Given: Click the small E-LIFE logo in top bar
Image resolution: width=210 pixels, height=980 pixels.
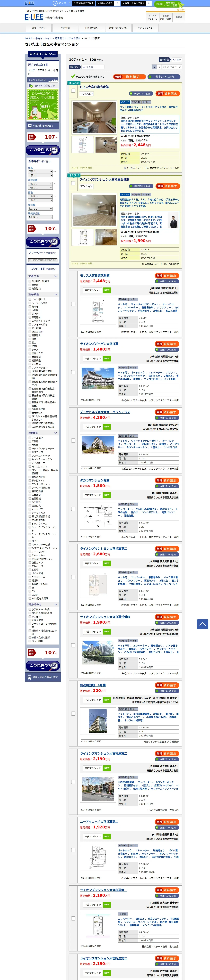Looking at the screenshot, I should (29, 3).
